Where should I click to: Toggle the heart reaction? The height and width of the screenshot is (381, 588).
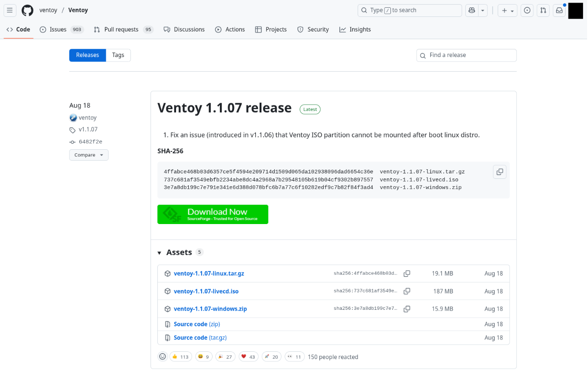[248, 357]
